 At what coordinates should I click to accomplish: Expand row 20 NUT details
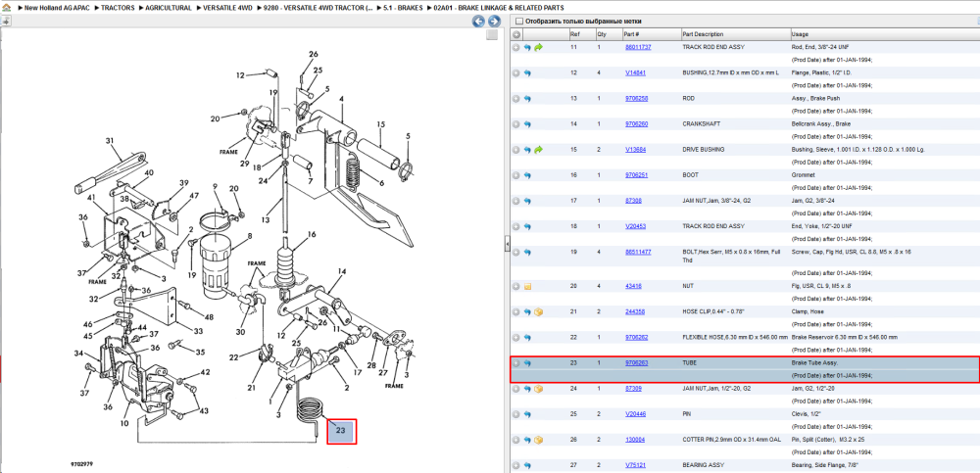(516, 286)
